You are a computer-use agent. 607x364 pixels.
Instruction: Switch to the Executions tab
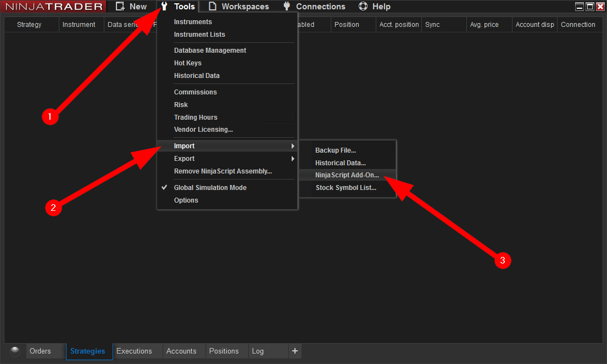134,351
